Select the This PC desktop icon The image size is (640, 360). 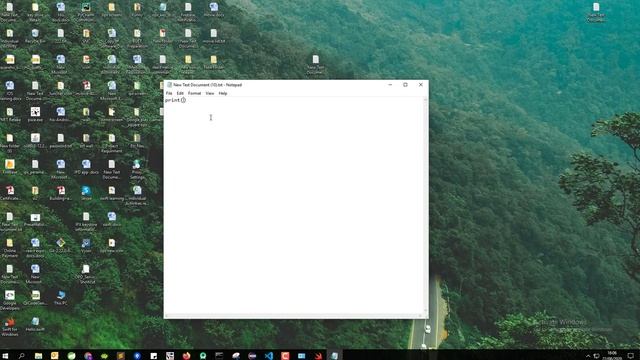[60, 298]
